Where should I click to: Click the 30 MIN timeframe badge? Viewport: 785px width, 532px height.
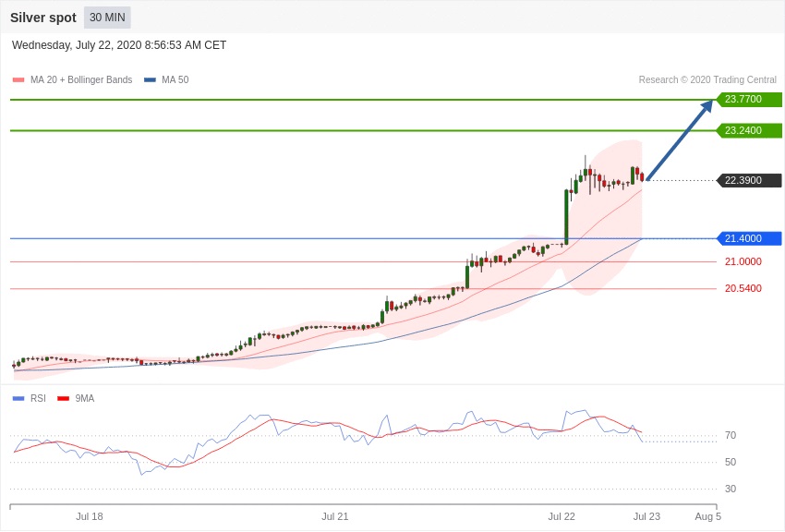[107, 18]
